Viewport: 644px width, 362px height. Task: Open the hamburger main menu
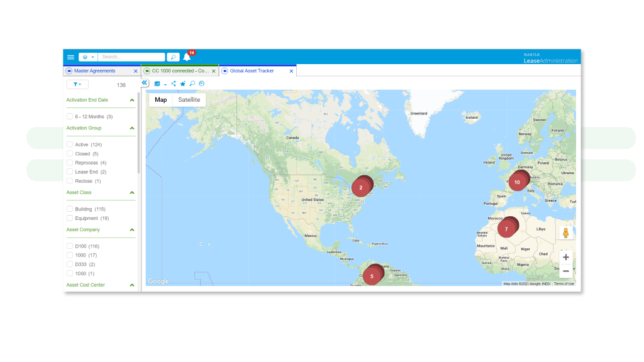70,57
